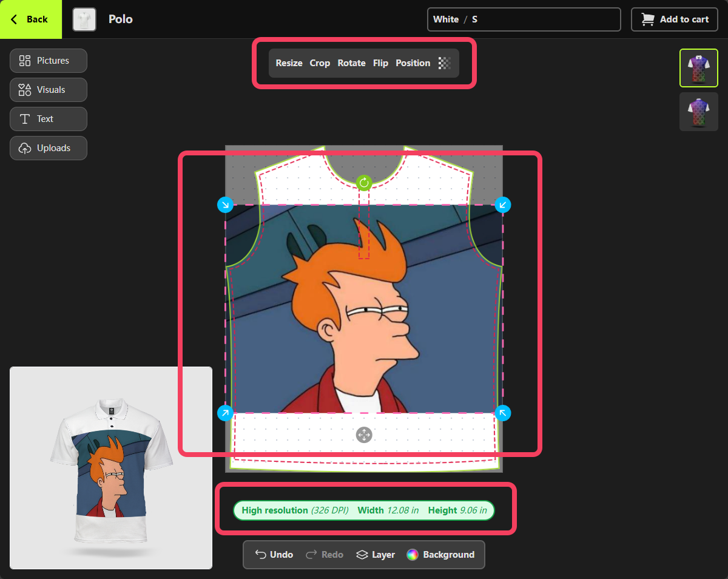Viewport: 728px width, 579px height.
Task: Click the checkerboard transparency icon
Action: coord(445,63)
